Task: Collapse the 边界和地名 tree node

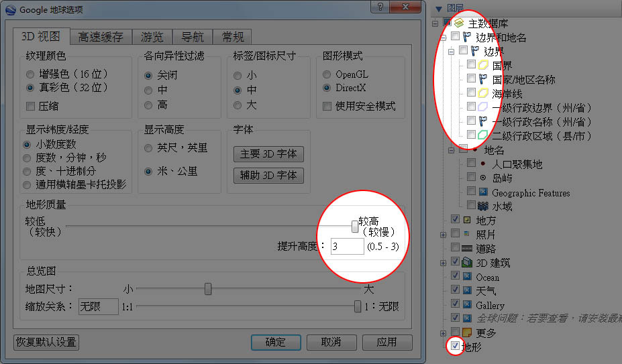Action: pos(443,38)
